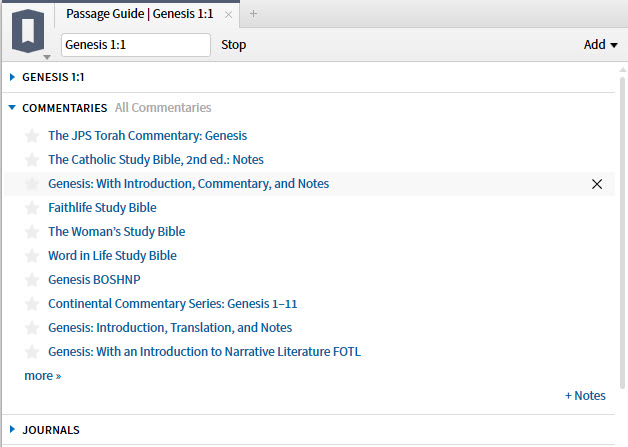This screenshot has width=628, height=447.
Task: Open the Add dropdown menu
Action: 600,45
